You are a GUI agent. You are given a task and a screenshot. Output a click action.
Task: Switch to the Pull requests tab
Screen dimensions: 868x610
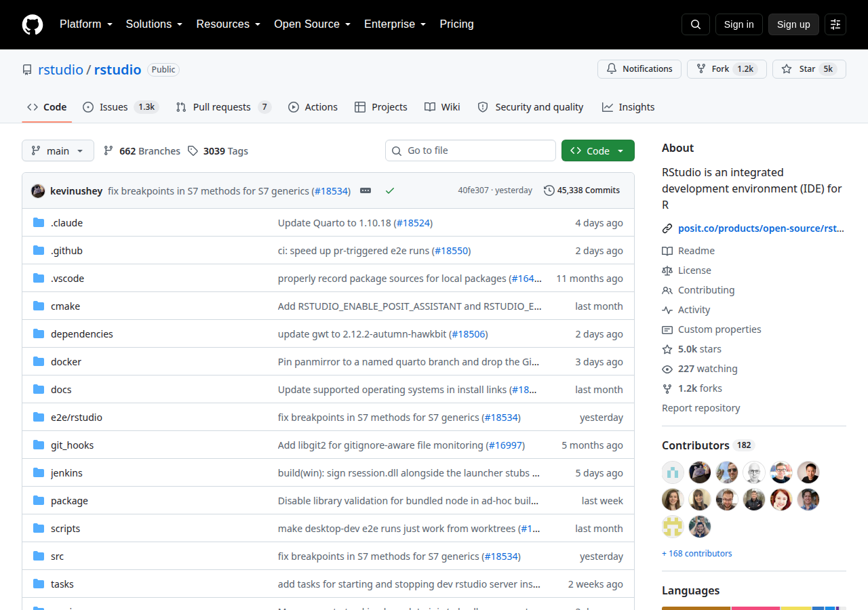223,107
